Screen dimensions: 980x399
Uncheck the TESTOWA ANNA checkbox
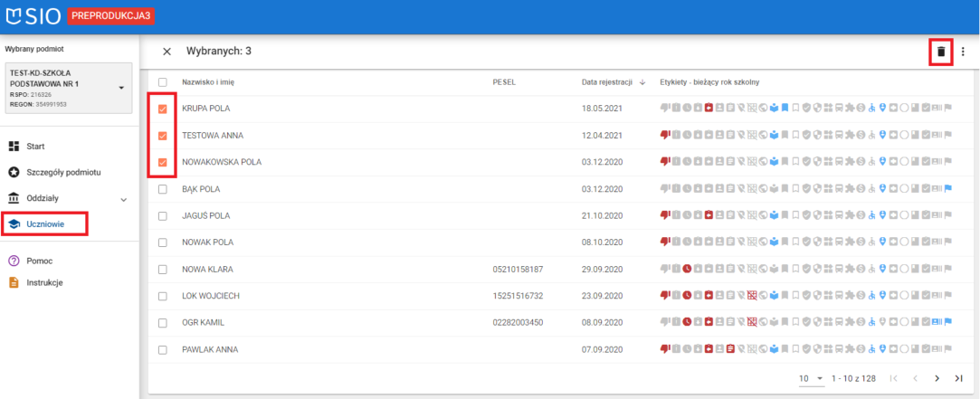point(163,136)
